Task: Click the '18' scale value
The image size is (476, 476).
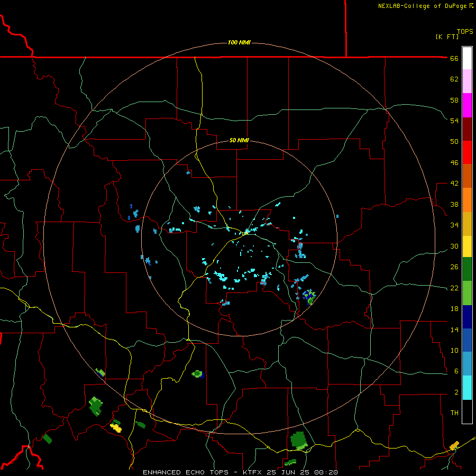Action: click(454, 309)
